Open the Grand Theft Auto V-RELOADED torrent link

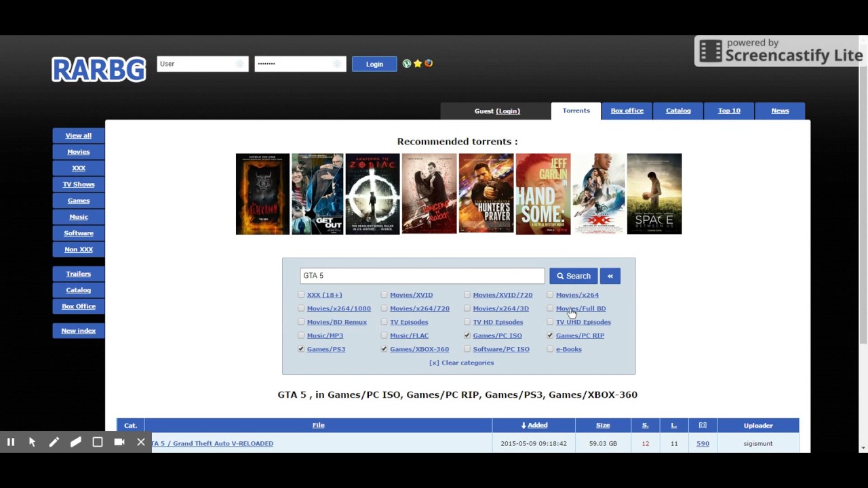tap(212, 443)
